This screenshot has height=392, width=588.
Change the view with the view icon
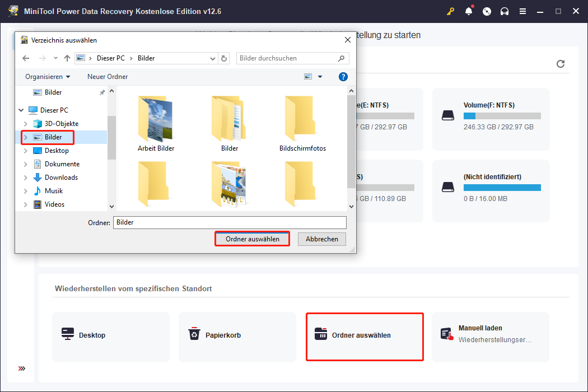[308, 77]
